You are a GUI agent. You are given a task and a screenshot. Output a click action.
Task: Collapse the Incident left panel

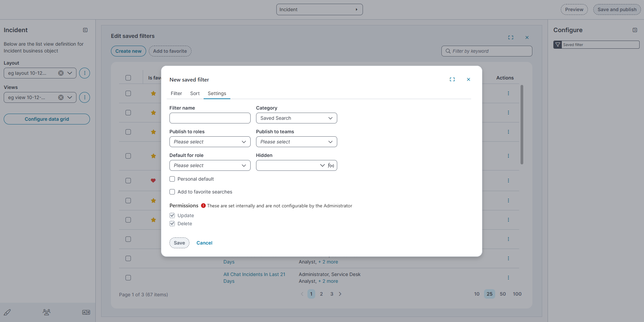click(x=85, y=30)
